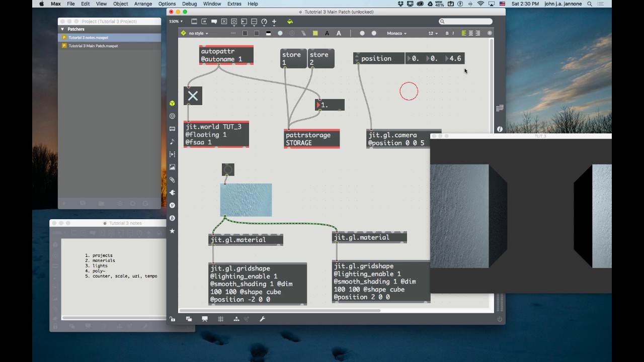Image resolution: width=644 pixels, height=362 pixels.
Task: Open the star favorites sidebar icon
Action: 172,231
